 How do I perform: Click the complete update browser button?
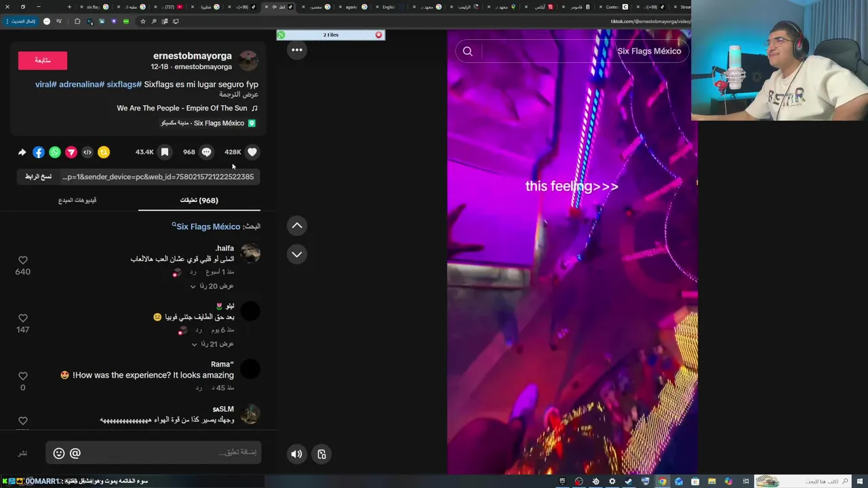[x=20, y=21]
